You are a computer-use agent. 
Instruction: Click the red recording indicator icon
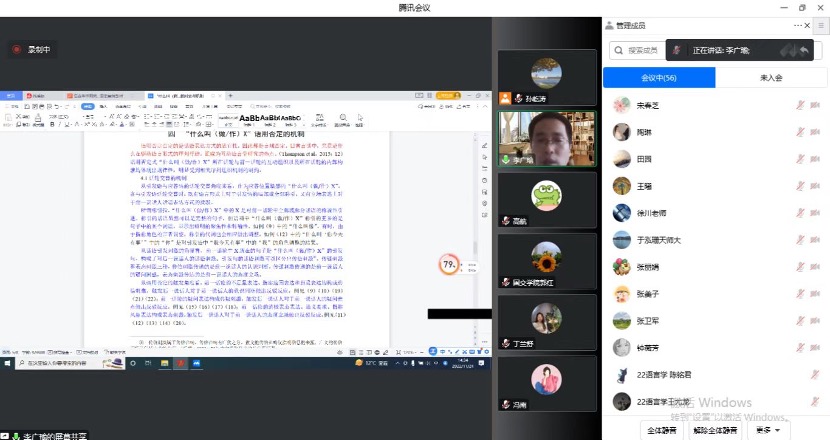[x=17, y=48]
